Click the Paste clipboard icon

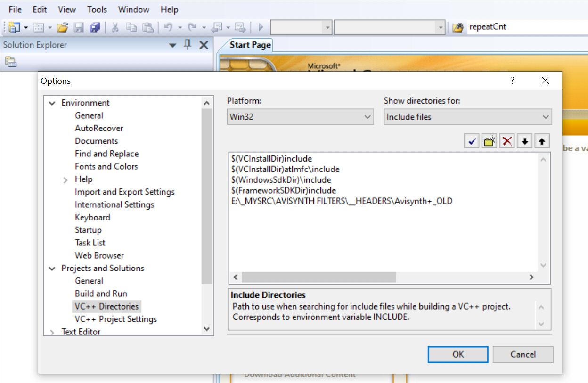[148, 27]
